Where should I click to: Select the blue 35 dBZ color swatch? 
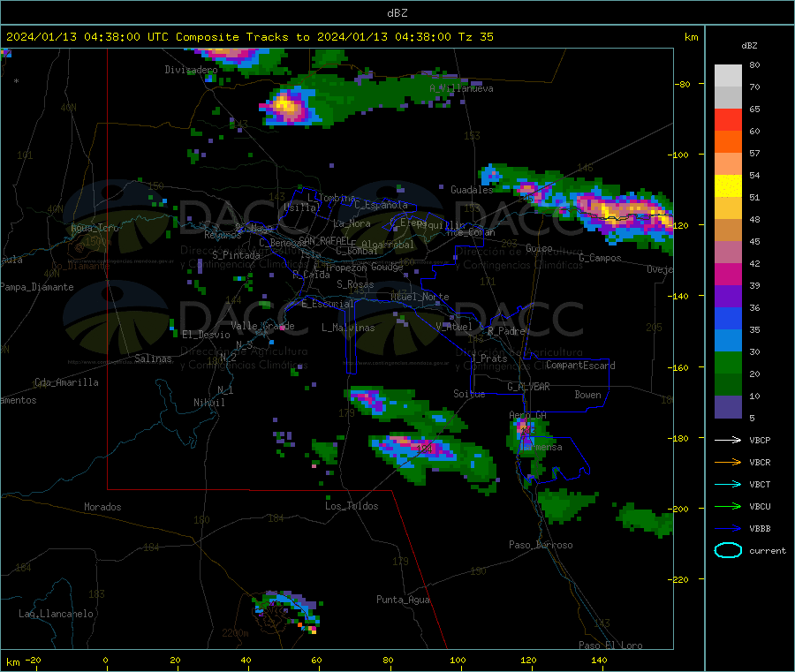click(x=728, y=318)
